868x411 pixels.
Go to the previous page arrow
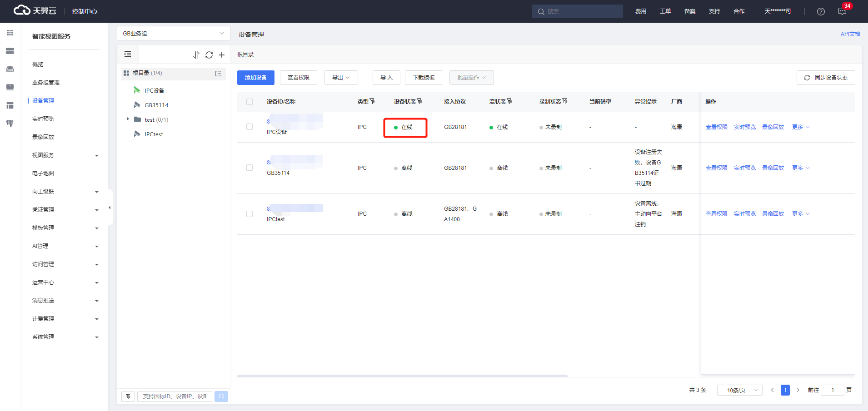pyautogui.click(x=772, y=390)
